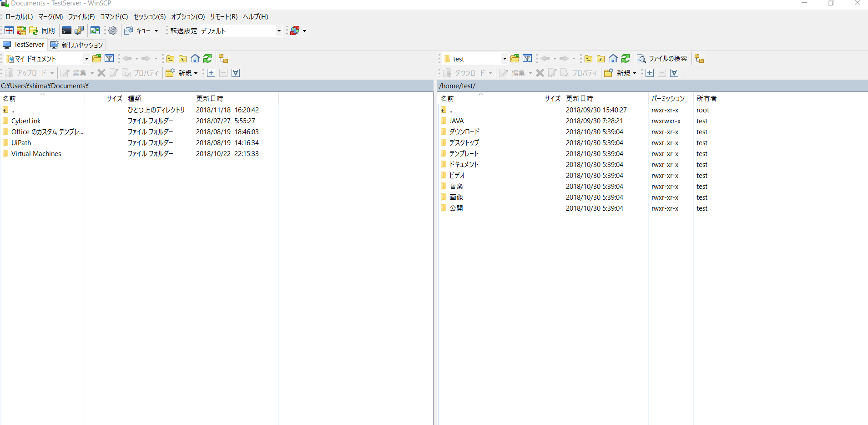
Task: Show the local directory tree icon
Action: pos(223,58)
